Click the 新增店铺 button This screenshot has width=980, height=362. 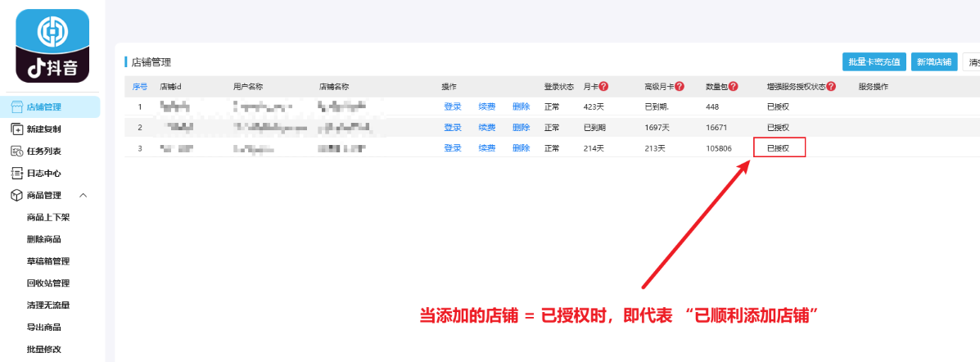934,61
